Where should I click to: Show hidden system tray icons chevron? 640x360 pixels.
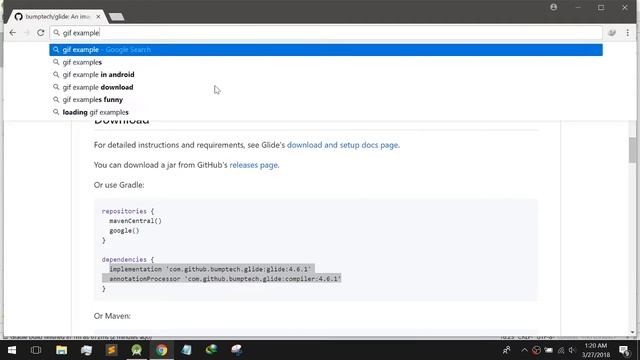coord(524,350)
